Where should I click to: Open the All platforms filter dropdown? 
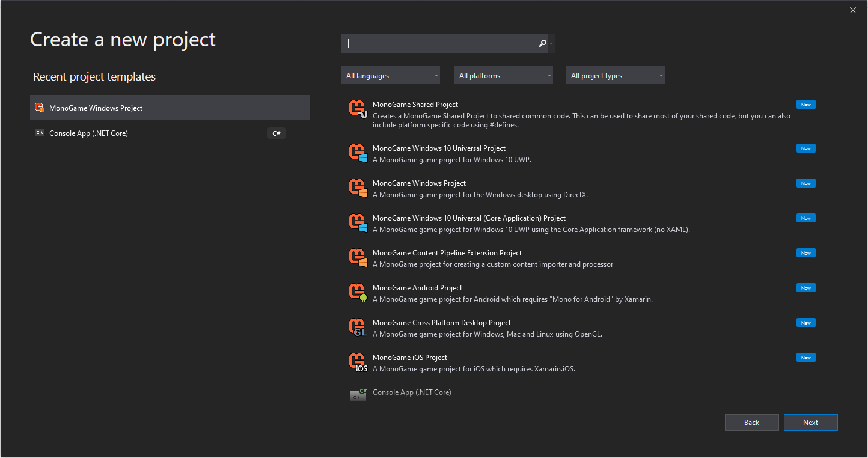[504, 76]
